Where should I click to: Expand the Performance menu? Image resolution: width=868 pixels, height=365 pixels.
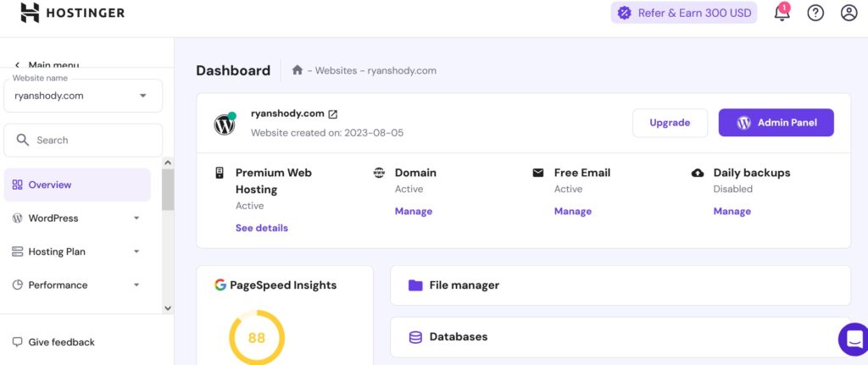click(77, 285)
